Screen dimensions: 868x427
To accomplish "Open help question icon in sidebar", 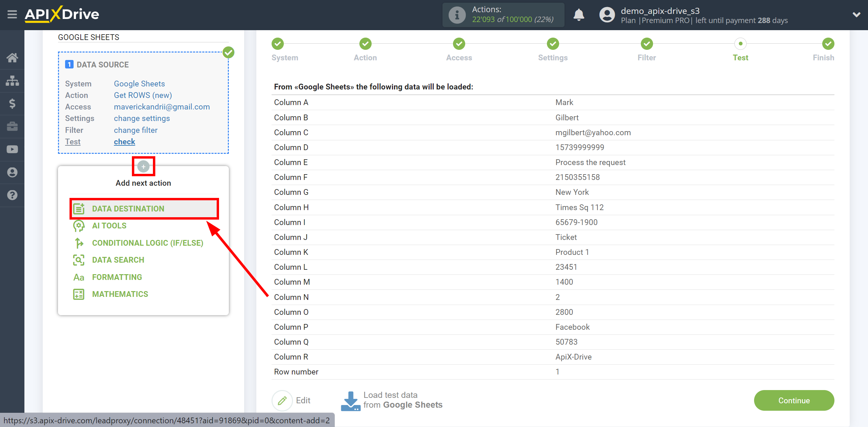I will pos(12,195).
